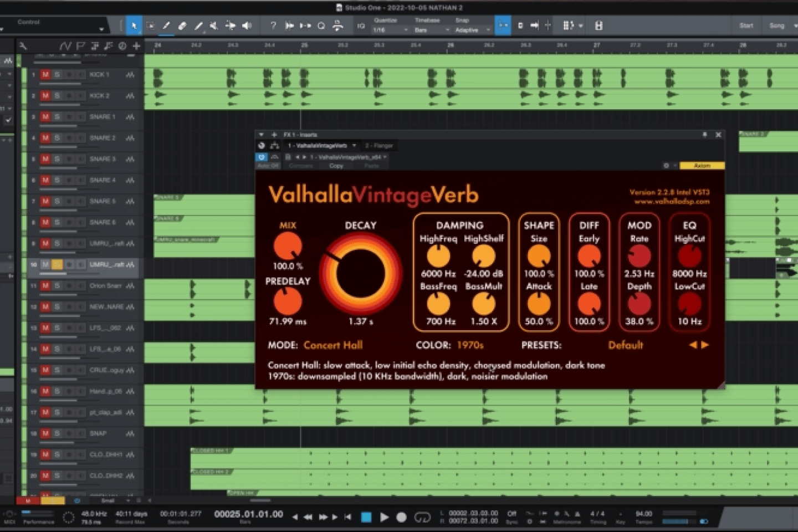Image resolution: width=798 pixels, height=532 pixels.
Task: Click the Paste button in the plugin header
Action: coord(371,166)
